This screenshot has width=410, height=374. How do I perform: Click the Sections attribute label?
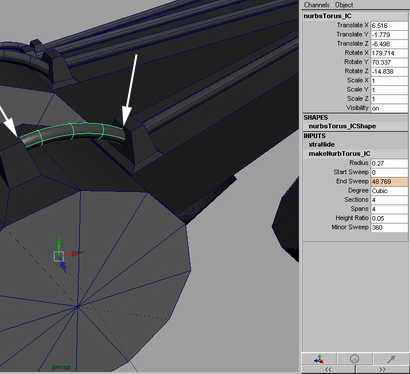pyautogui.click(x=356, y=200)
